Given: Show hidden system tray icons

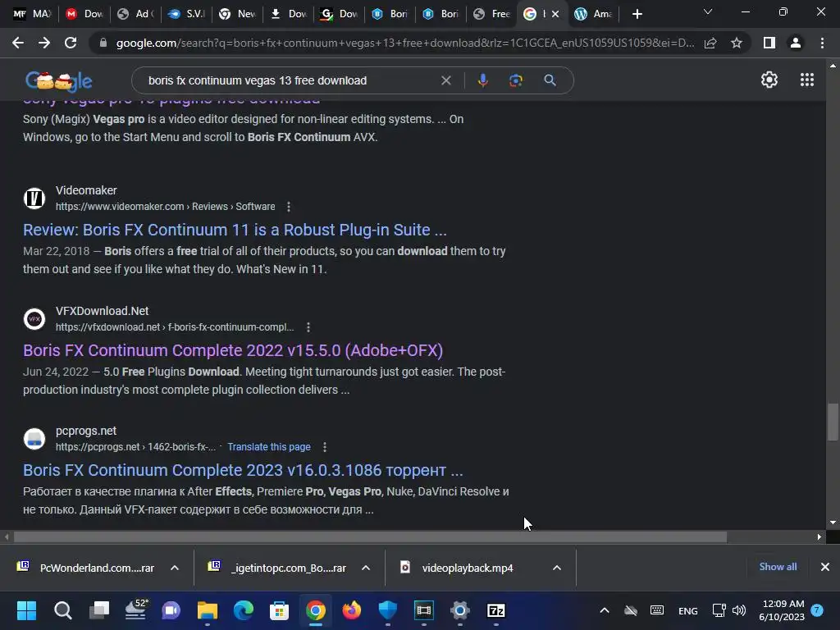Looking at the screenshot, I should click(x=605, y=610).
